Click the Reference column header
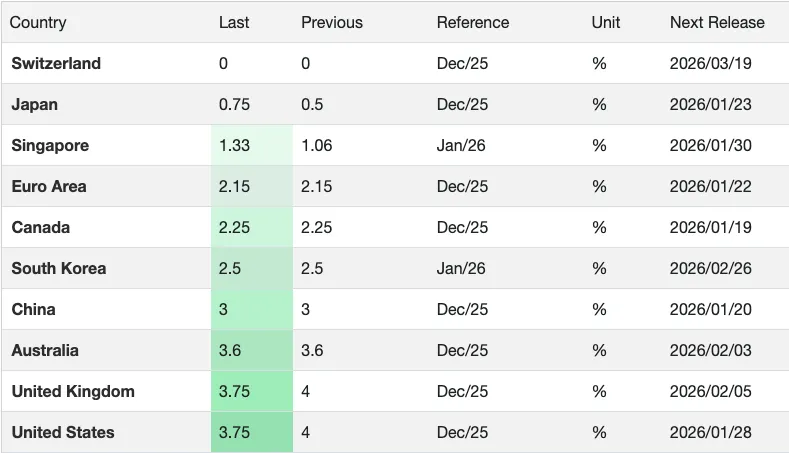Image resolution: width=789 pixels, height=453 pixels. (x=472, y=22)
